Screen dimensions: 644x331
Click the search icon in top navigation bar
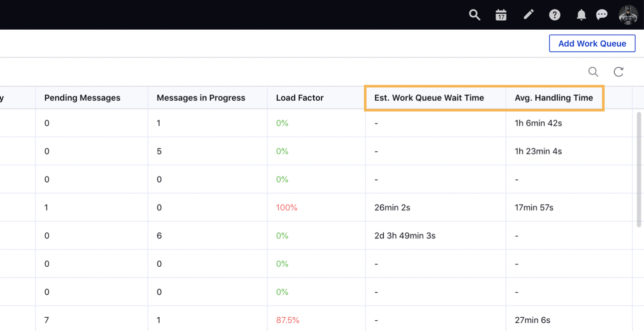click(x=474, y=15)
